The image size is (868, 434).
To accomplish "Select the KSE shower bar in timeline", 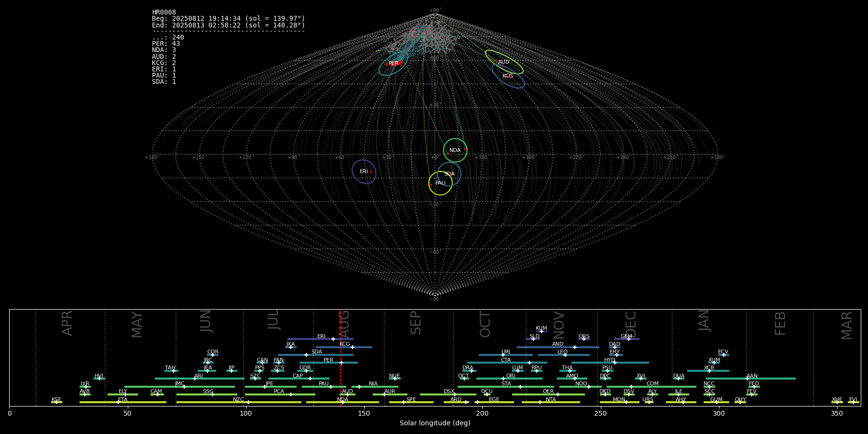I will click(56, 402).
